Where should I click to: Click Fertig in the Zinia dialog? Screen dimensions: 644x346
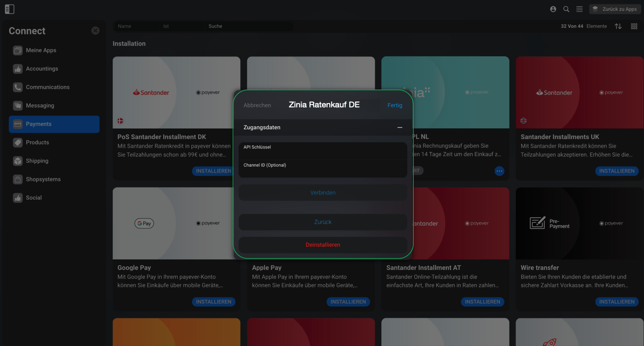(395, 105)
